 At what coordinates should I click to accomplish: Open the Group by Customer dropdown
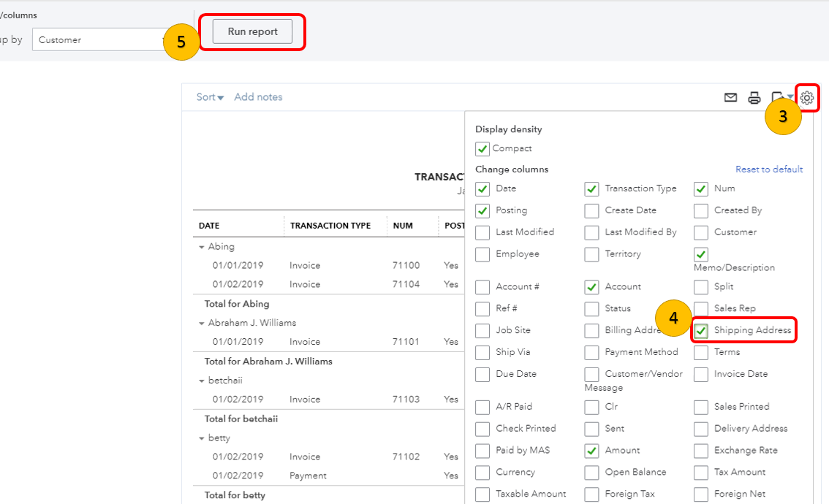(x=101, y=40)
